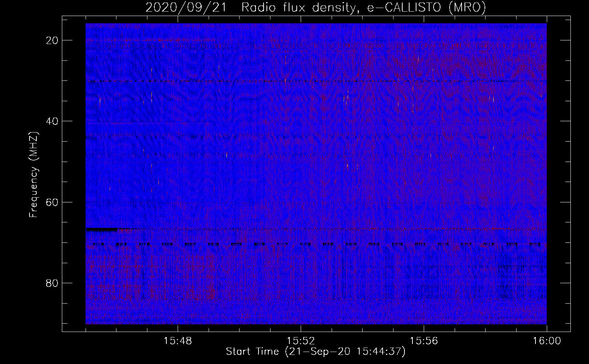Viewport: 589px width, 364px height.
Task: Click the solid black bar near 67 MHz
Action: (102, 230)
